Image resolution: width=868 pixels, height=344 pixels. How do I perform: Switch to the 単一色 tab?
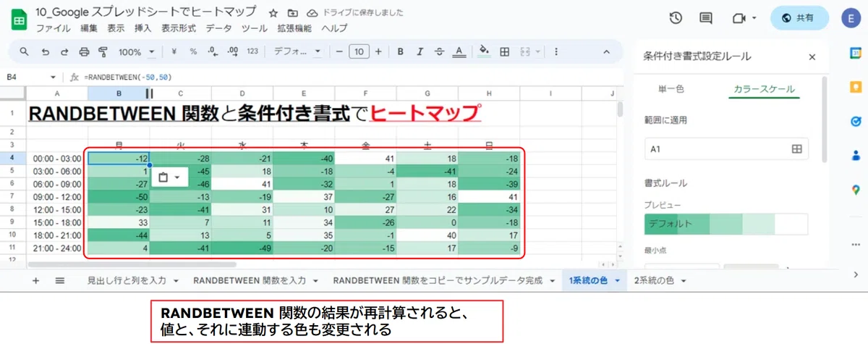pyautogui.click(x=671, y=89)
